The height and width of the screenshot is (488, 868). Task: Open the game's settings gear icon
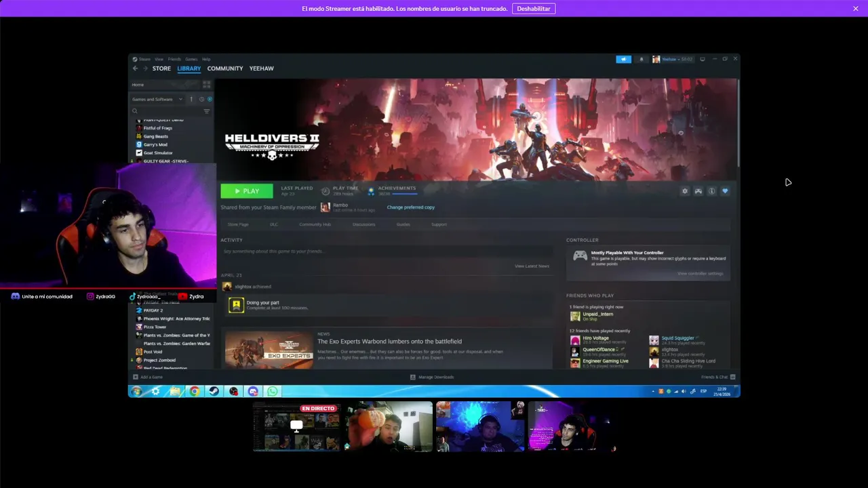coord(685,191)
